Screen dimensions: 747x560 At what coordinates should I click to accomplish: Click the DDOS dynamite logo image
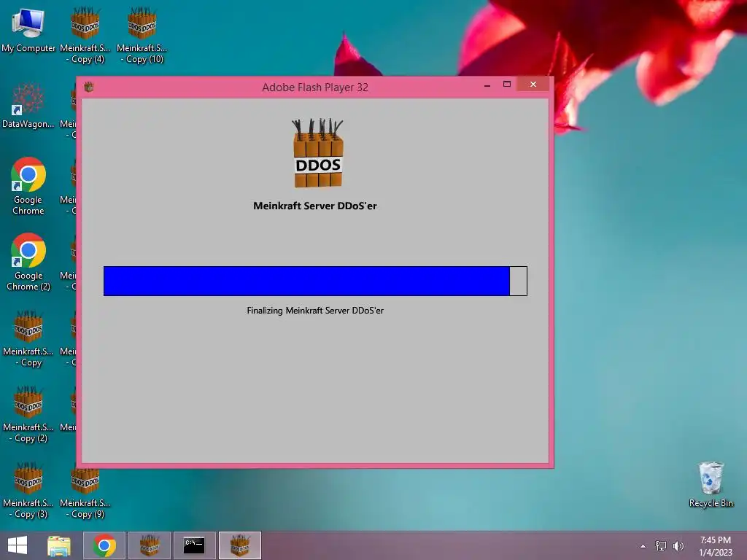[x=317, y=153]
